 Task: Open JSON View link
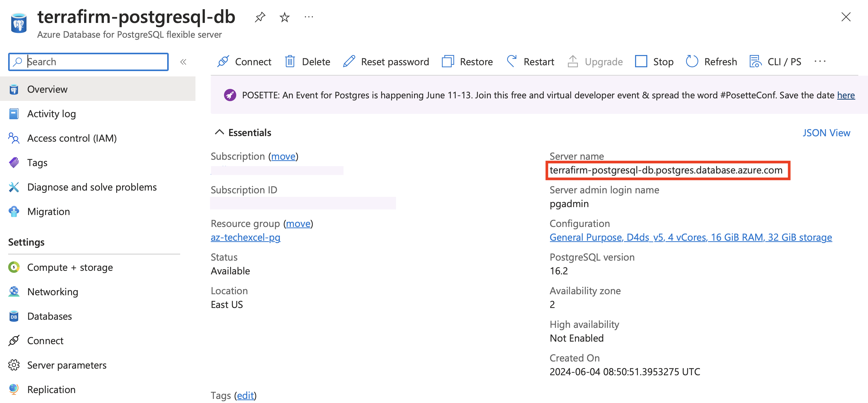(826, 133)
